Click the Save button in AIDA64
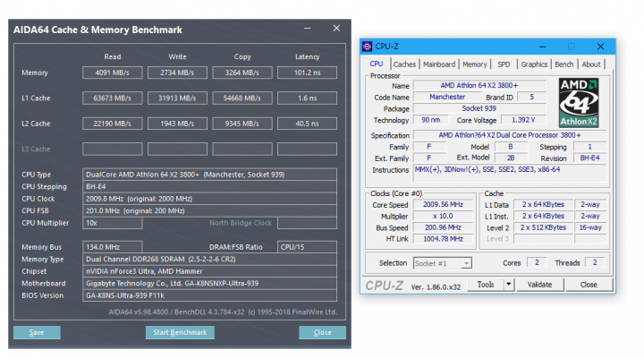This screenshot has width=644, height=359. pos(37,332)
